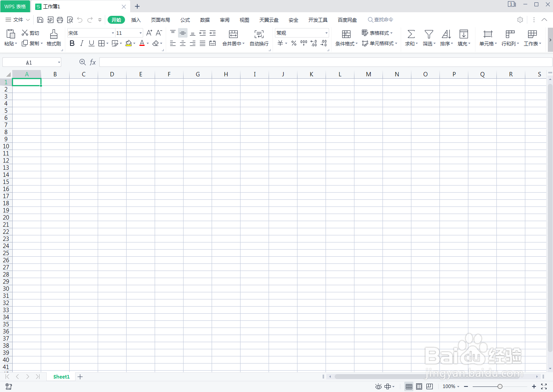Toggle Italic formatting

click(x=81, y=43)
